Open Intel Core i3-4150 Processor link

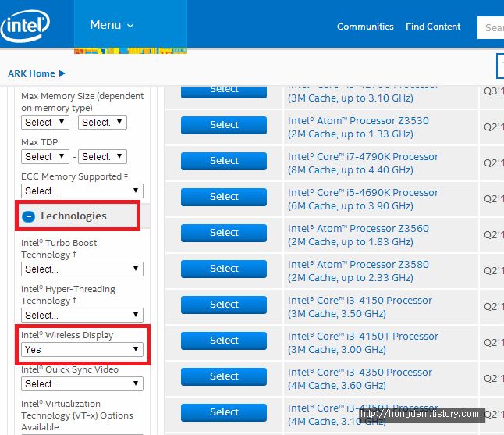click(360, 307)
